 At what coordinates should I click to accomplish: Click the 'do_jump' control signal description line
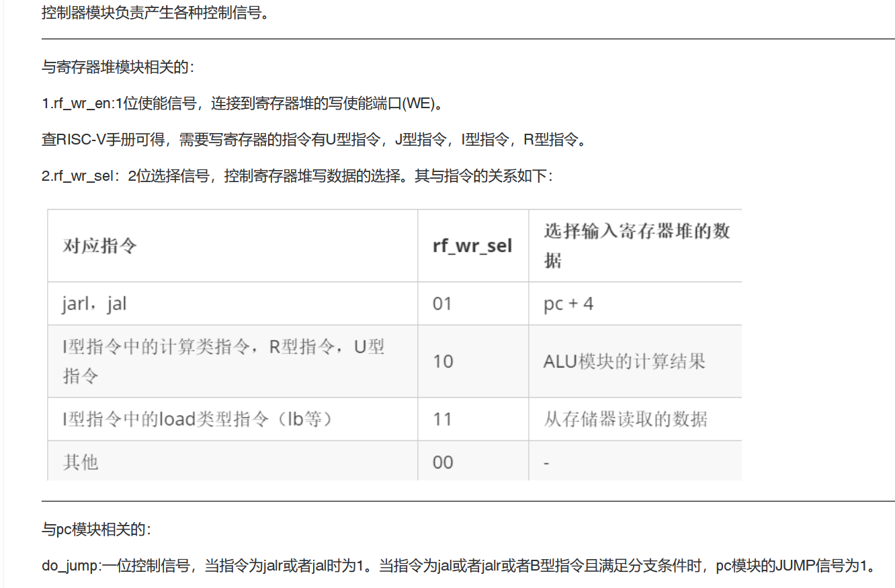(x=458, y=566)
